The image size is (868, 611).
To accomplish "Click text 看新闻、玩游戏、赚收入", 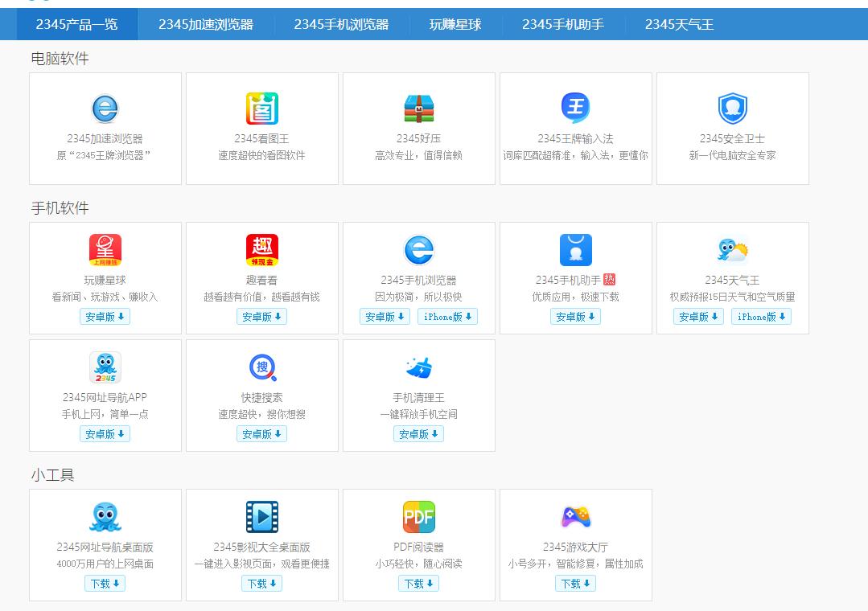I will (x=105, y=297).
